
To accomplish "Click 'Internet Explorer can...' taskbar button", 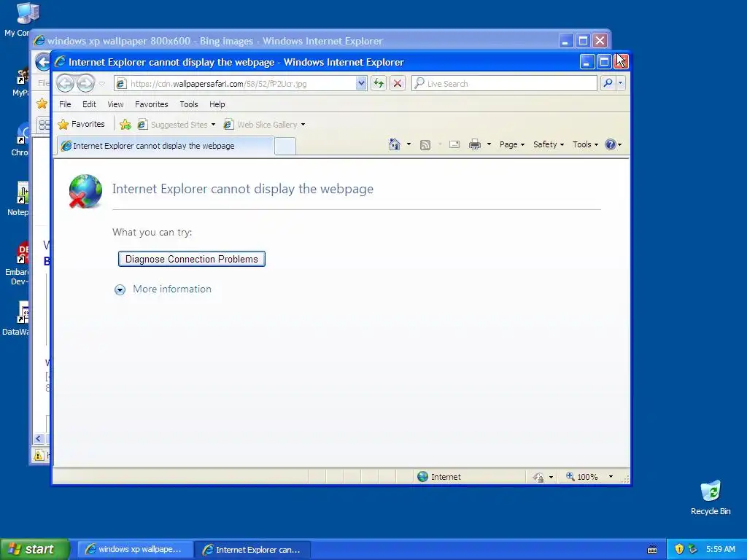I will (252, 550).
